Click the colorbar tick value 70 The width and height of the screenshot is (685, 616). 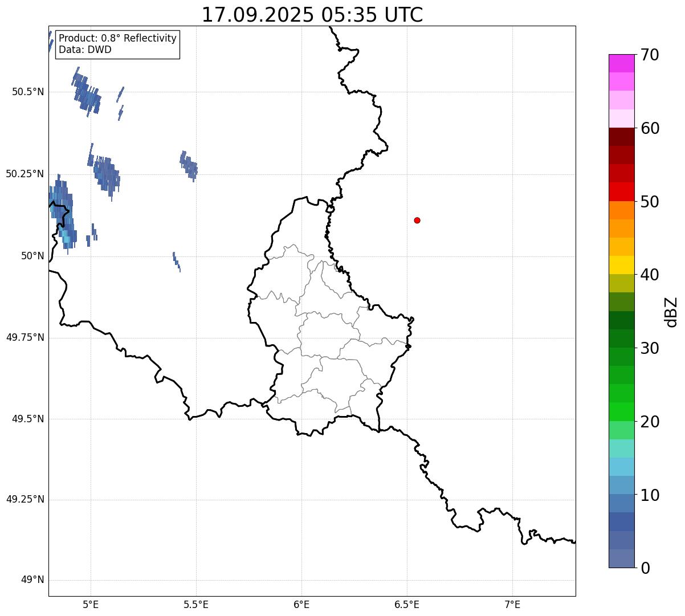tap(650, 55)
